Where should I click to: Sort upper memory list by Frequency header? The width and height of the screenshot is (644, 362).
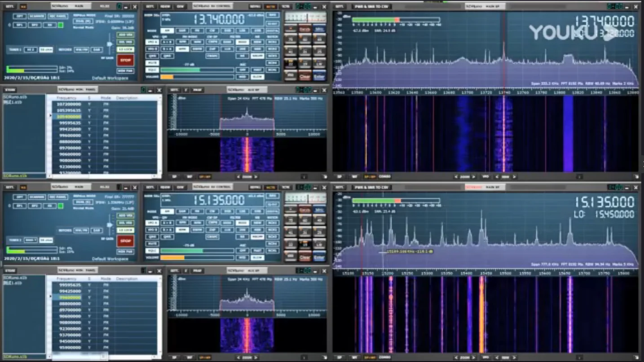point(66,98)
